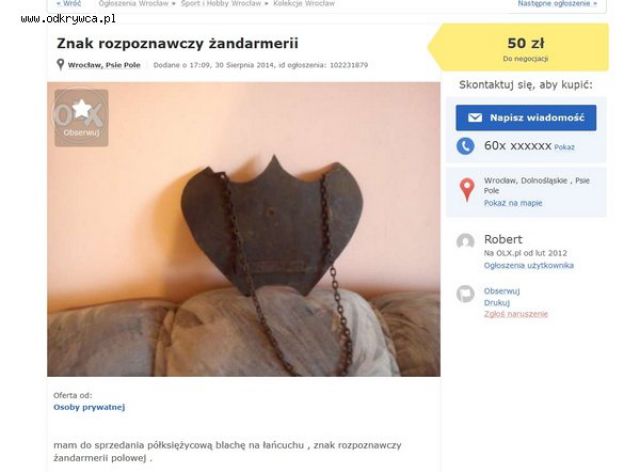
Task: Click the location pin beside Wrocław, Psie Pole
Action: pyautogui.click(x=60, y=65)
